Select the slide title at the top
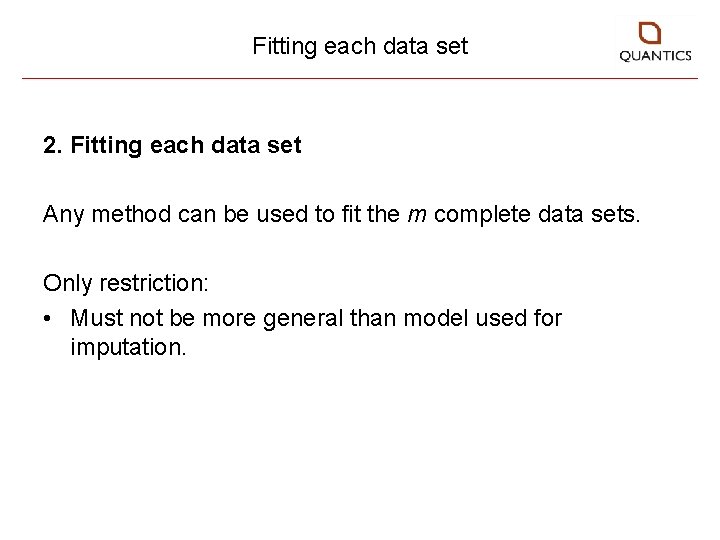Viewport: 720px width, 540px height. [x=360, y=46]
